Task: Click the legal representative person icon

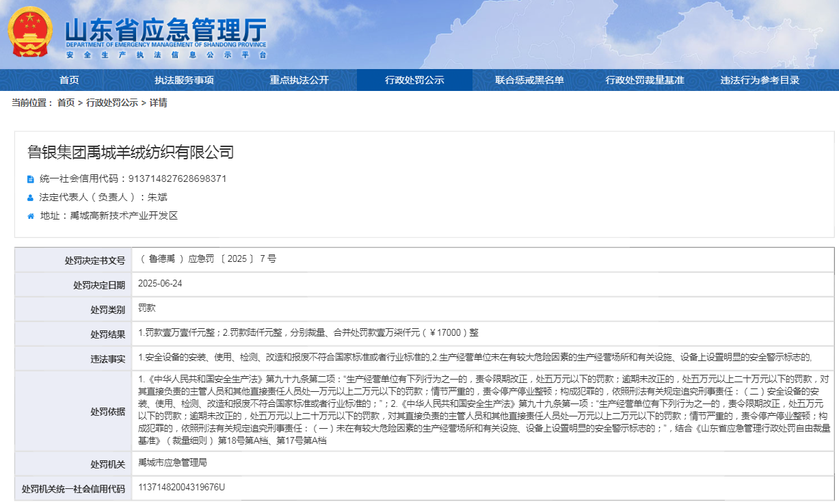Action: click(x=30, y=198)
